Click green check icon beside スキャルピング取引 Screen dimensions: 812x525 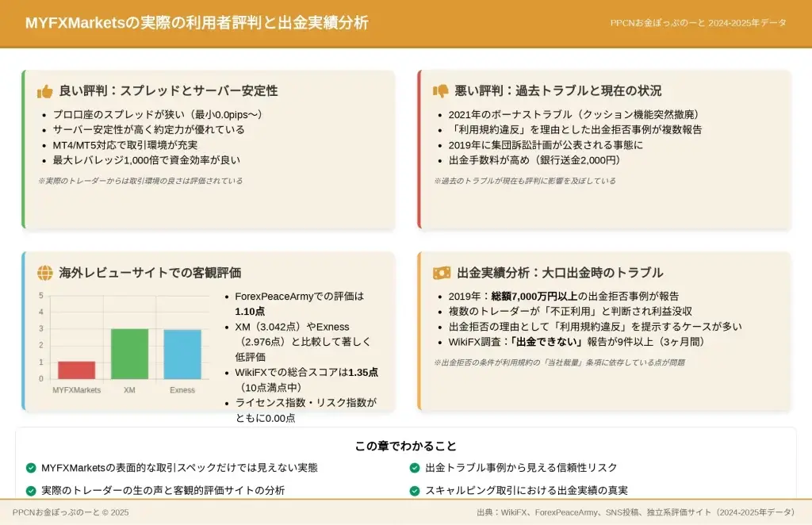pyautogui.click(x=415, y=491)
